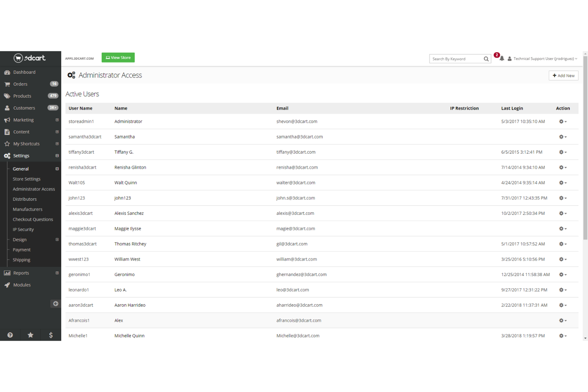Open the action gear for Michelle1 row
The image size is (588, 392).
coord(563,336)
